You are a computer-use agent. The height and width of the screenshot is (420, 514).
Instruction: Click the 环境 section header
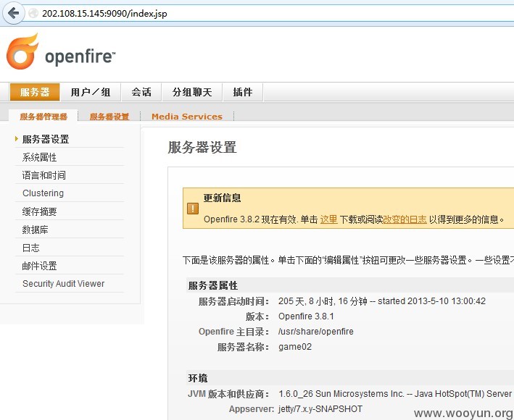pos(198,378)
